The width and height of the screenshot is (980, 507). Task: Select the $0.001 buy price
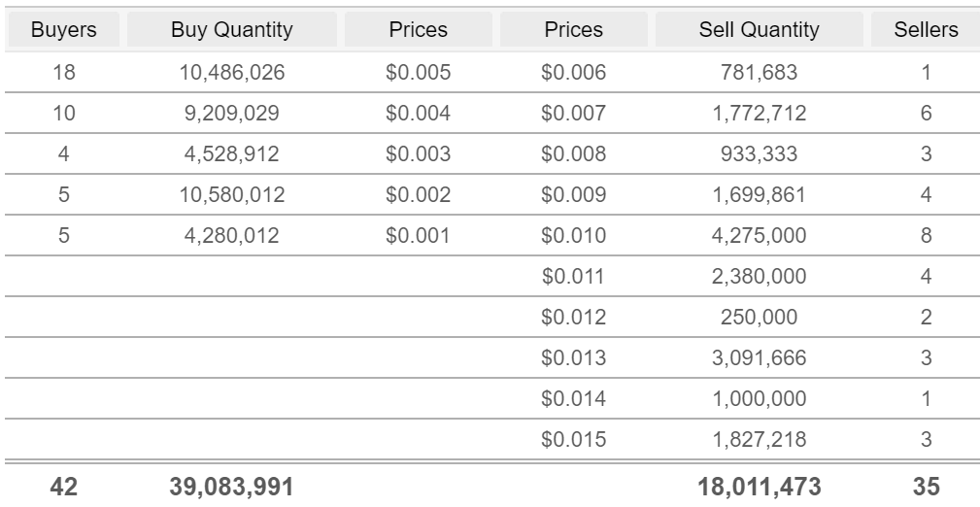(418, 236)
